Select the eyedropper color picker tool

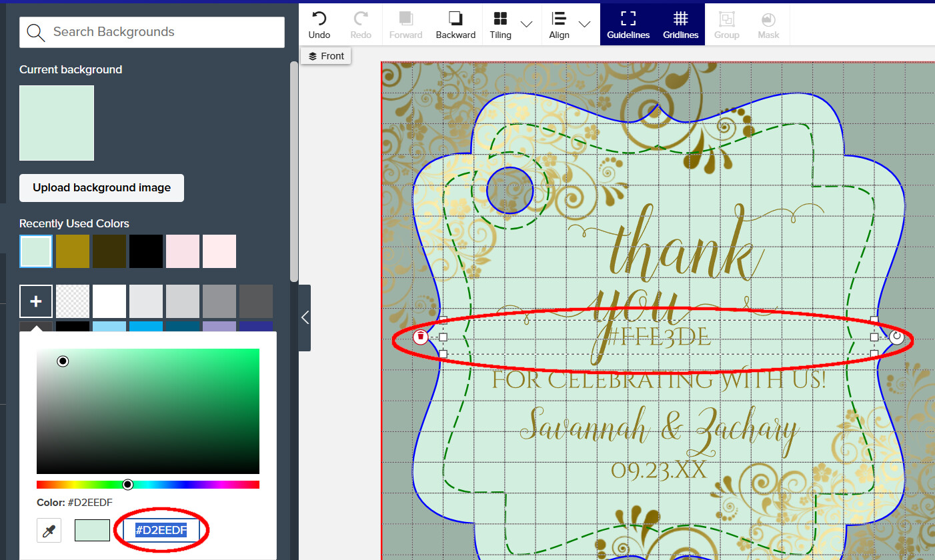[49, 531]
